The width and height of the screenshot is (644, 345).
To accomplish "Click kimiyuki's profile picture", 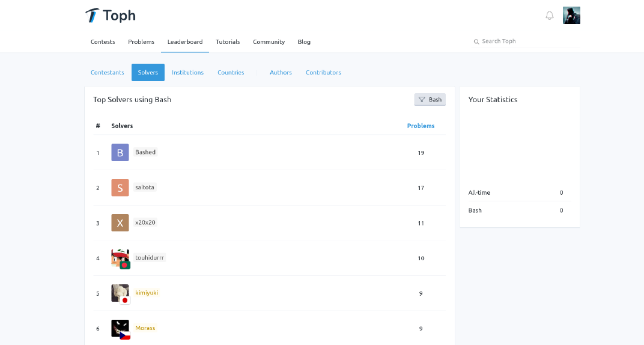I will point(120,293).
